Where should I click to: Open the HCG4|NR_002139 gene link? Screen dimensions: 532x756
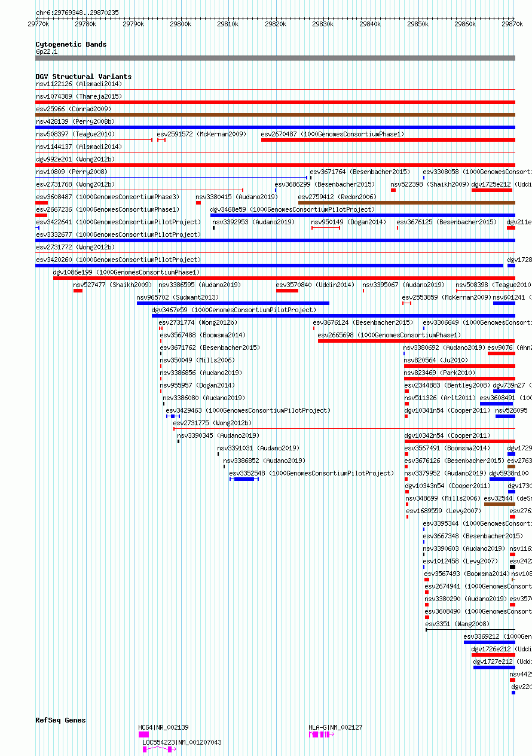click(x=163, y=727)
